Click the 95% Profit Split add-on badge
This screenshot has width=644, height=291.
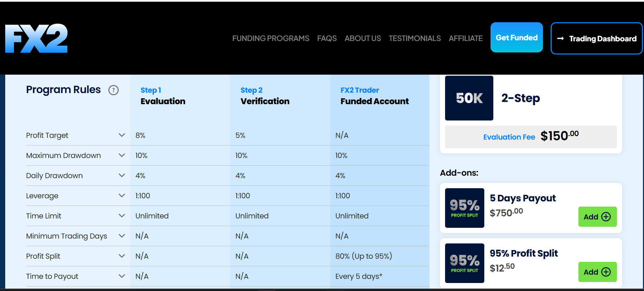[465, 263]
